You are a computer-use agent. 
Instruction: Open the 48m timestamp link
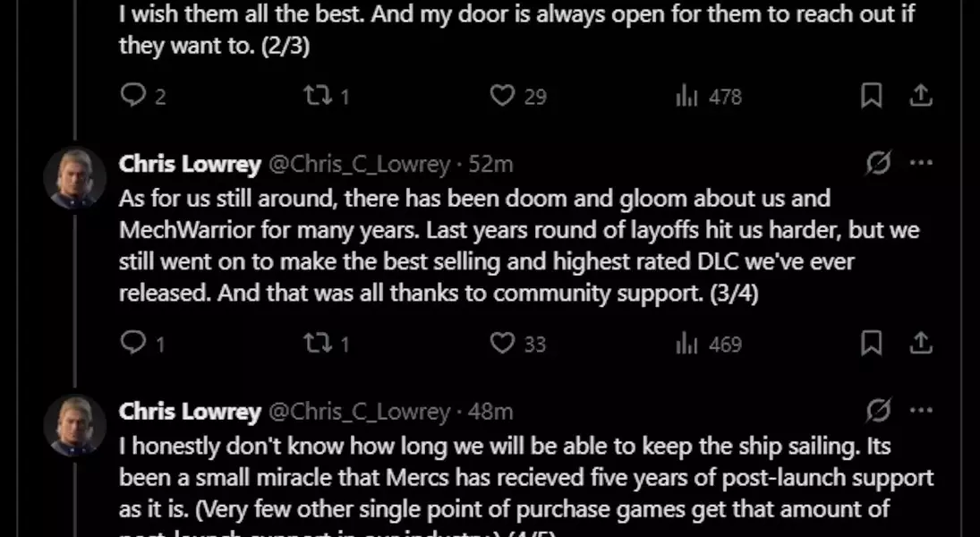pyautogui.click(x=490, y=412)
